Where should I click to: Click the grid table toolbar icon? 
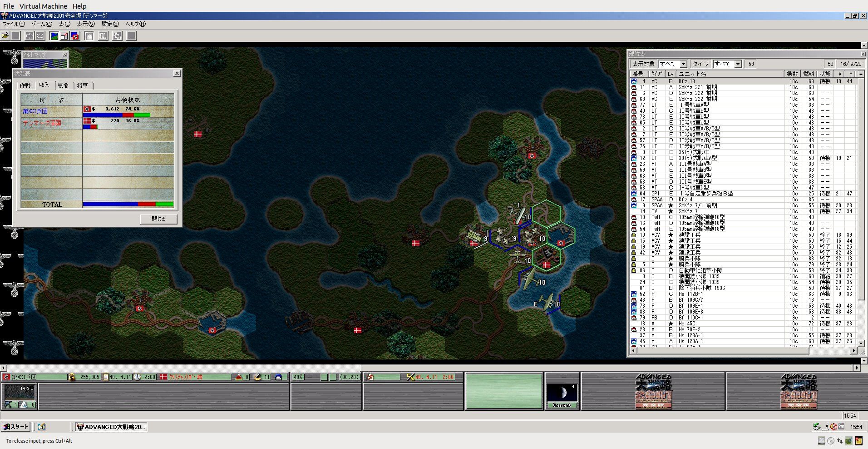(x=89, y=36)
